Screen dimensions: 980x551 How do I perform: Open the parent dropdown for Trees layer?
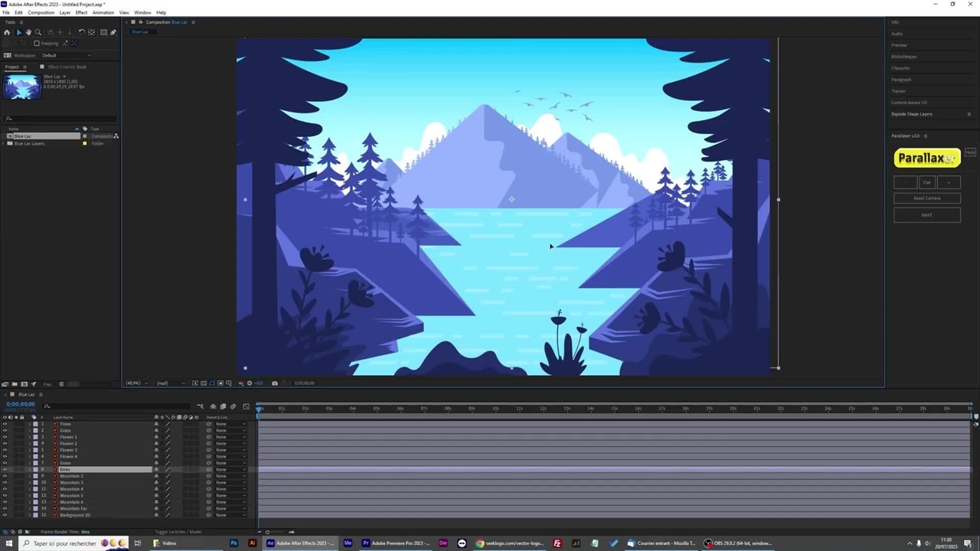(x=231, y=424)
